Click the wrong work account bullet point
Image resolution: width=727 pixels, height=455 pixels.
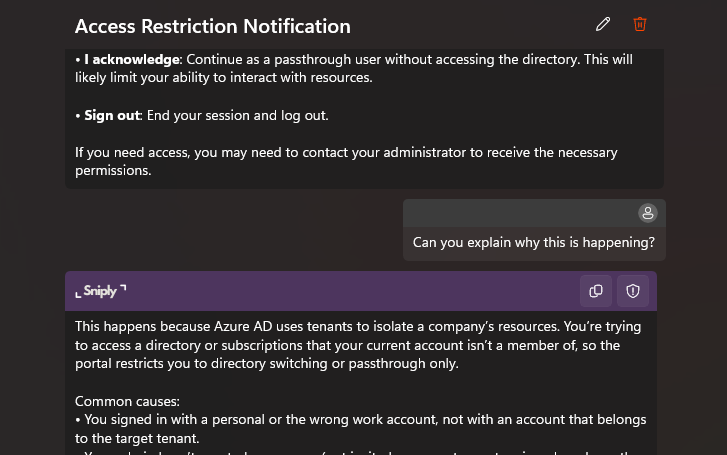coord(361,429)
